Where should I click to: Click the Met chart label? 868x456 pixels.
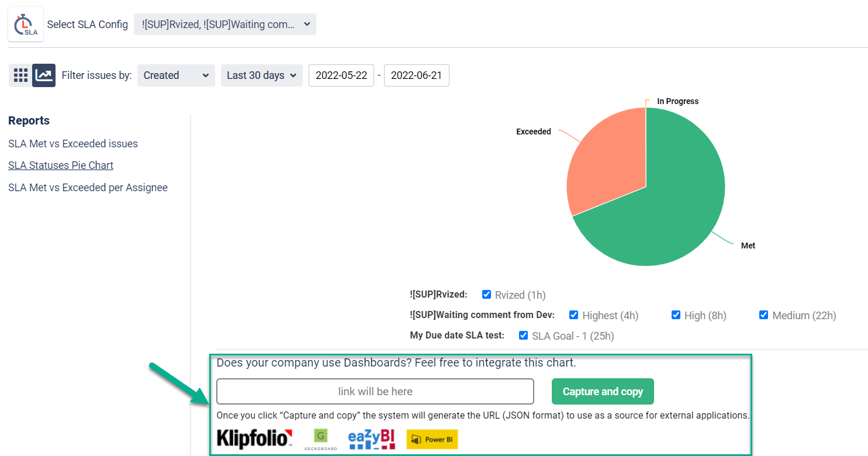[748, 246]
